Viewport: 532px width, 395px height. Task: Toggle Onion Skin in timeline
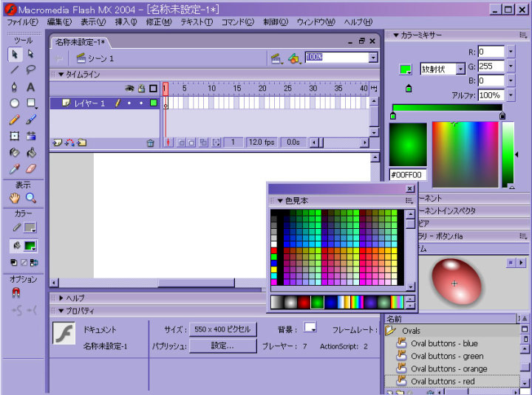point(182,142)
